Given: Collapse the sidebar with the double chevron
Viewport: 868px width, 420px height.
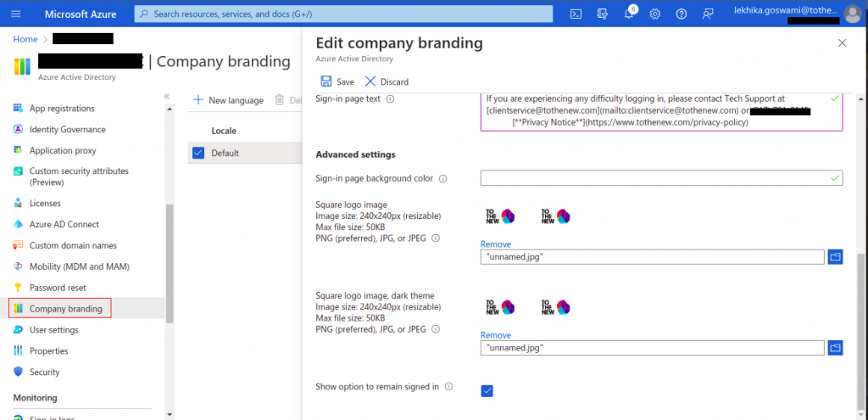Looking at the screenshot, I should point(167,96).
